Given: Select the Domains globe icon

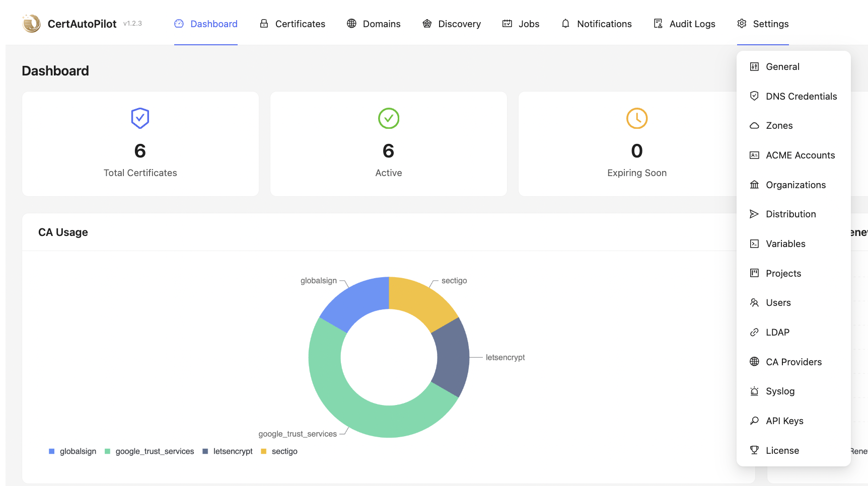Looking at the screenshot, I should [351, 24].
